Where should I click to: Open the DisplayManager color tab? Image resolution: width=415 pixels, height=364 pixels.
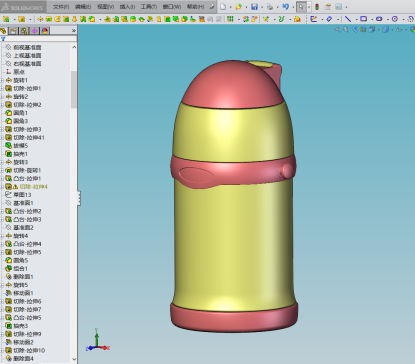pos(45,31)
